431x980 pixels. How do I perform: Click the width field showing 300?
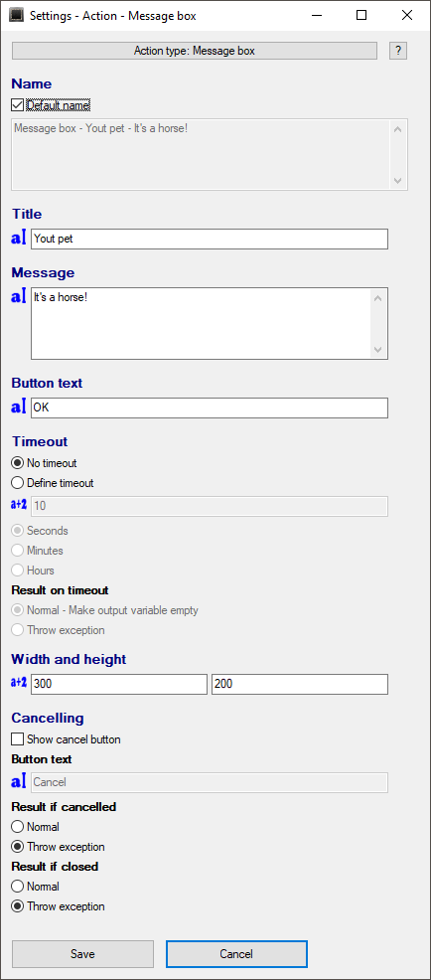pyautogui.click(x=119, y=684)
